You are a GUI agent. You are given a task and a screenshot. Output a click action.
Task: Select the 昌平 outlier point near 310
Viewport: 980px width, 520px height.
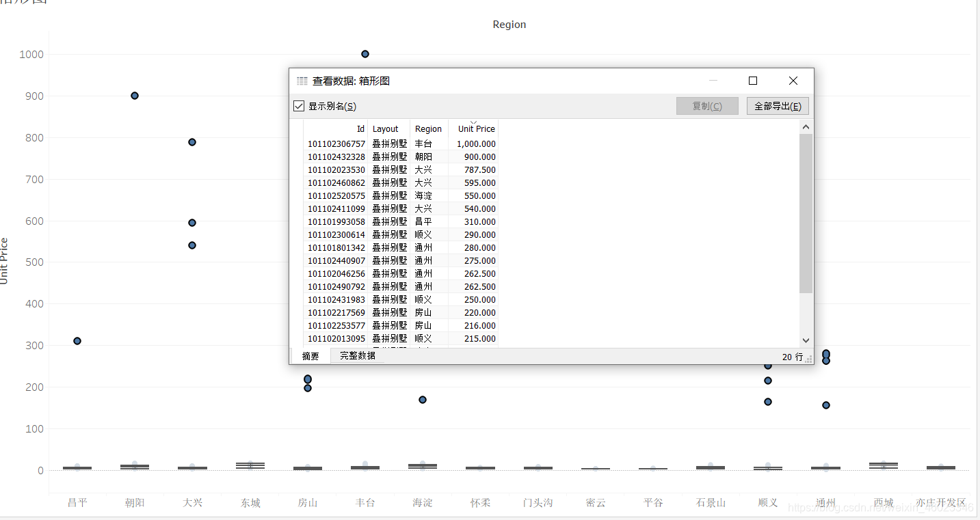coord(77,341)
